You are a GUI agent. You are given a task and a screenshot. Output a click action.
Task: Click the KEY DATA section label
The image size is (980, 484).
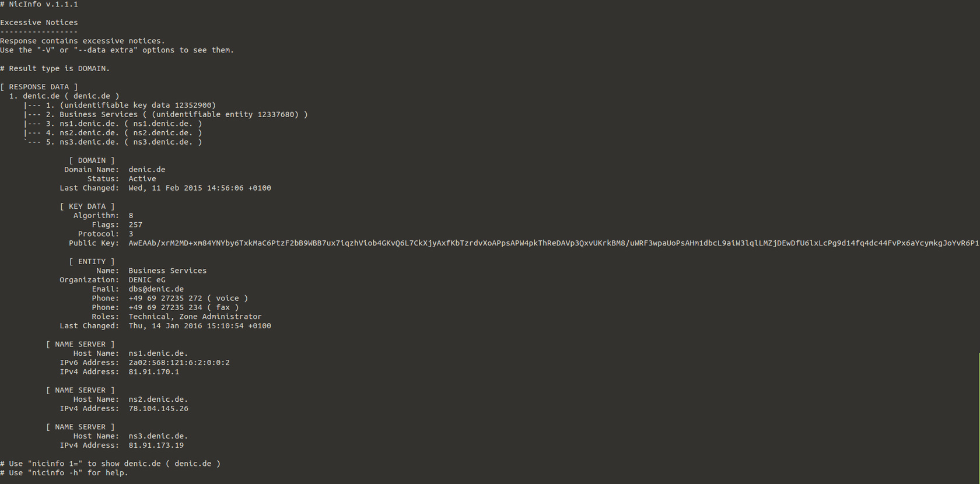point(87,206)
